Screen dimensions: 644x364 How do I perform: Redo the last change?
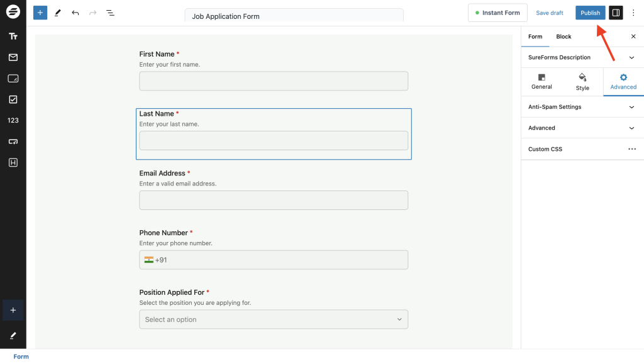click(92, 13)
